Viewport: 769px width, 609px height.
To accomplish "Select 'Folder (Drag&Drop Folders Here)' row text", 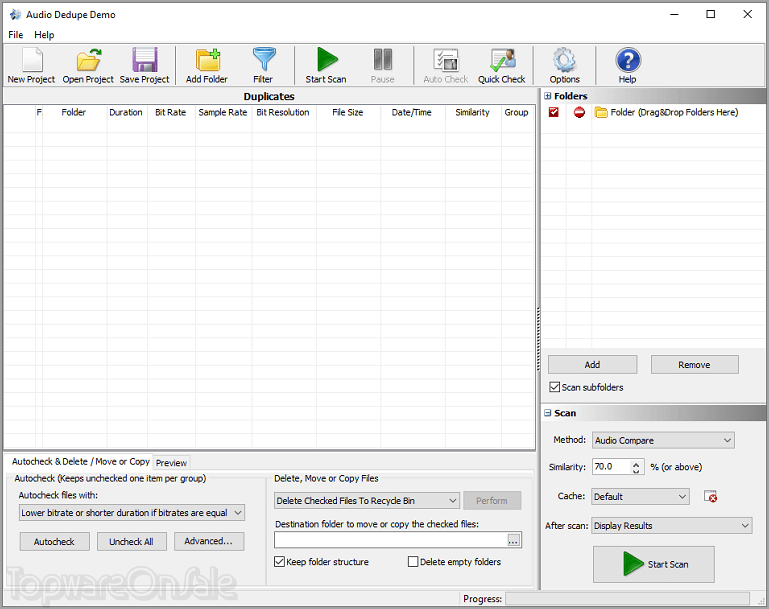I will [674, 112].
